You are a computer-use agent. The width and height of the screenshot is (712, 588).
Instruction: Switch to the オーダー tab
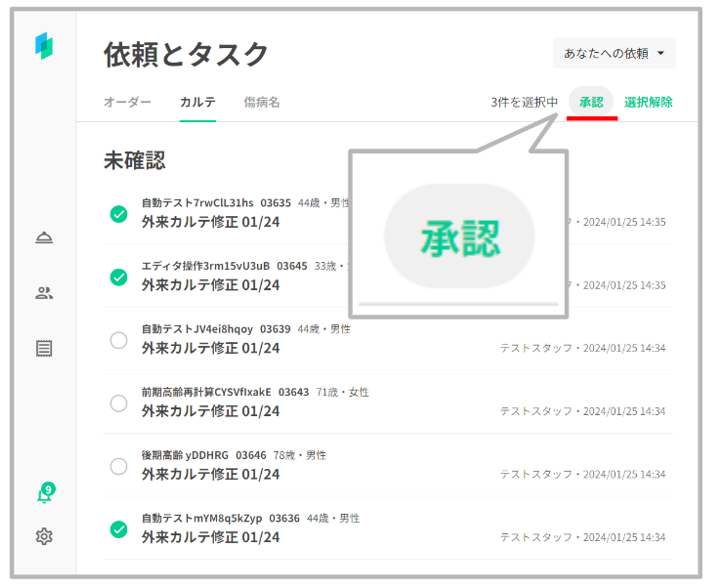coord(127,102)
